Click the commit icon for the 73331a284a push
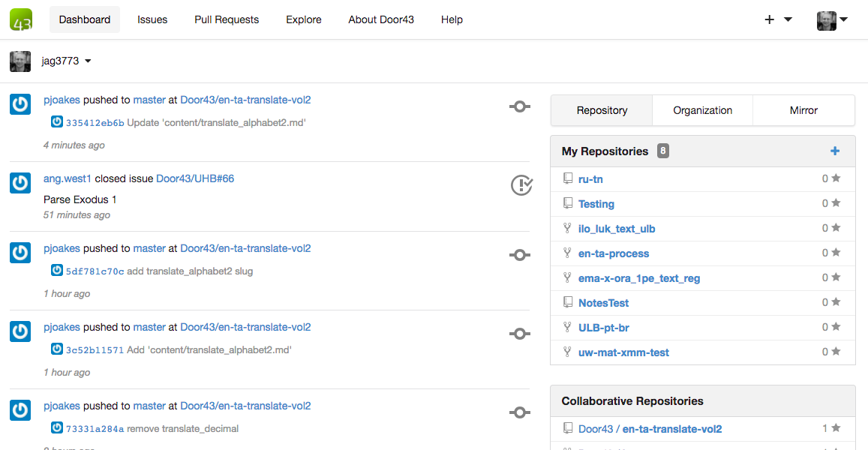This screenshot has width=868, height=450. (x=520, y=412)
